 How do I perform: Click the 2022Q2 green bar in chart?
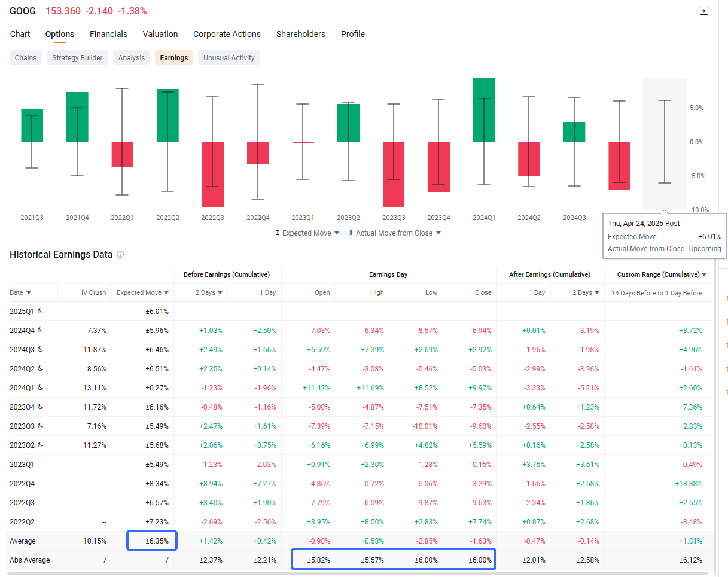[x=167, y=116]
